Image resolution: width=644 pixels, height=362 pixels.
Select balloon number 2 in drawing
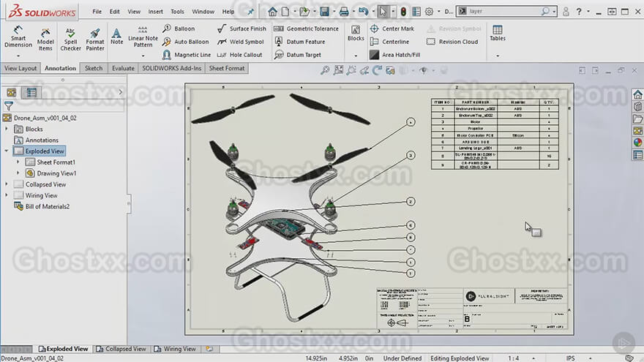click(x=411, y=202)
